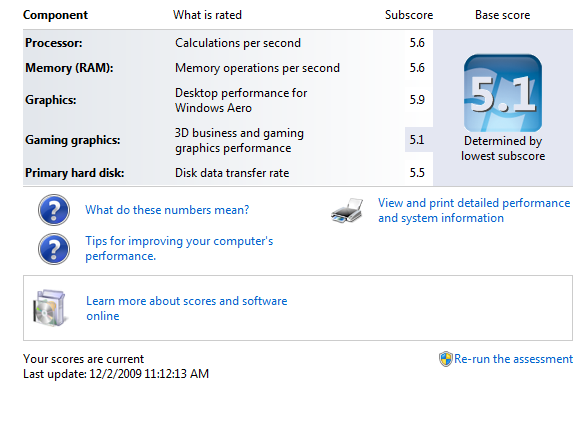The width and height of the screenshot is (583, 428).
Task: Click the 'Base score' column header
Action: pos(503,15)
